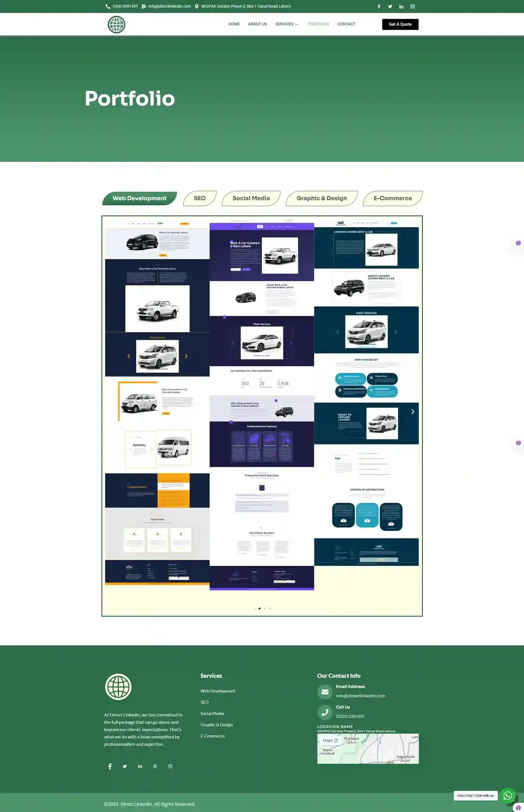Image resolution: width=524 pixels, height=812 pixels.
Task: Click the globe logo in the header
Action: click(x=116, y=25)
